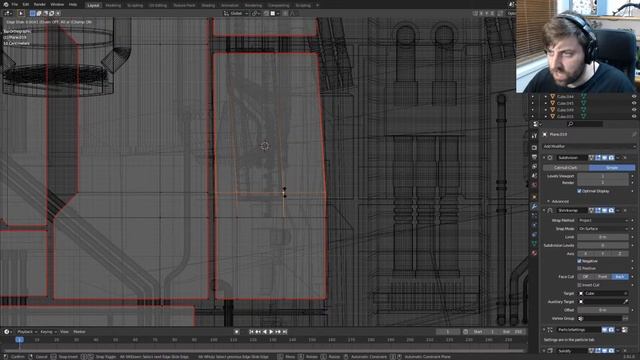The height and width of the screenshot is (360, 640).
Task: Select the Cube.044 outliner row
Action: [565, 97]
